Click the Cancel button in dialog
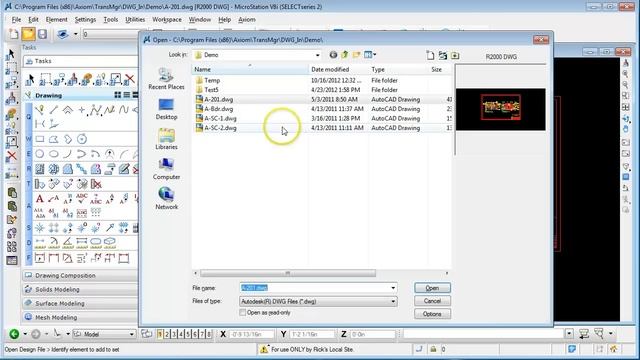The width and height of the screenshot is (640, 360). click(432, 301)
